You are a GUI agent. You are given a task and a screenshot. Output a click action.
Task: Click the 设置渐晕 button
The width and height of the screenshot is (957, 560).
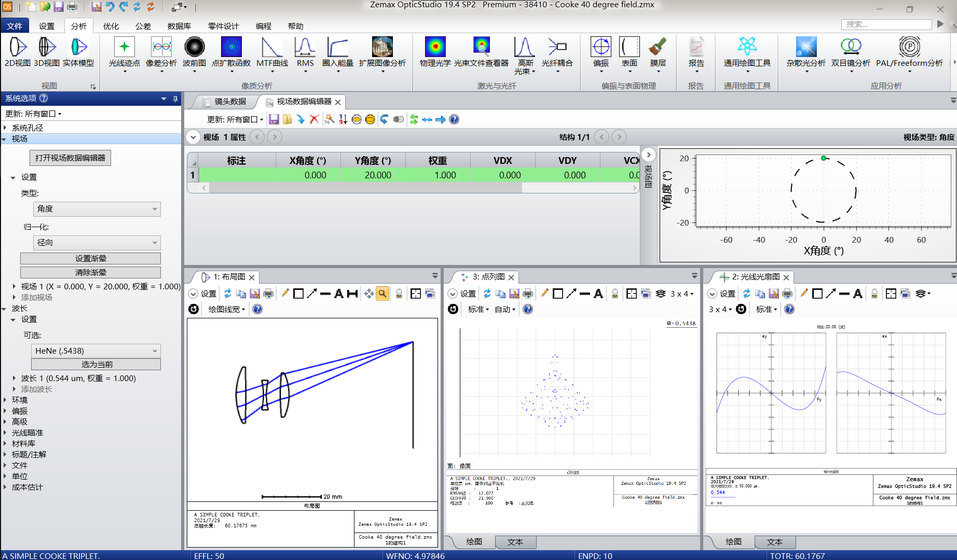click(x=91, y=258)
